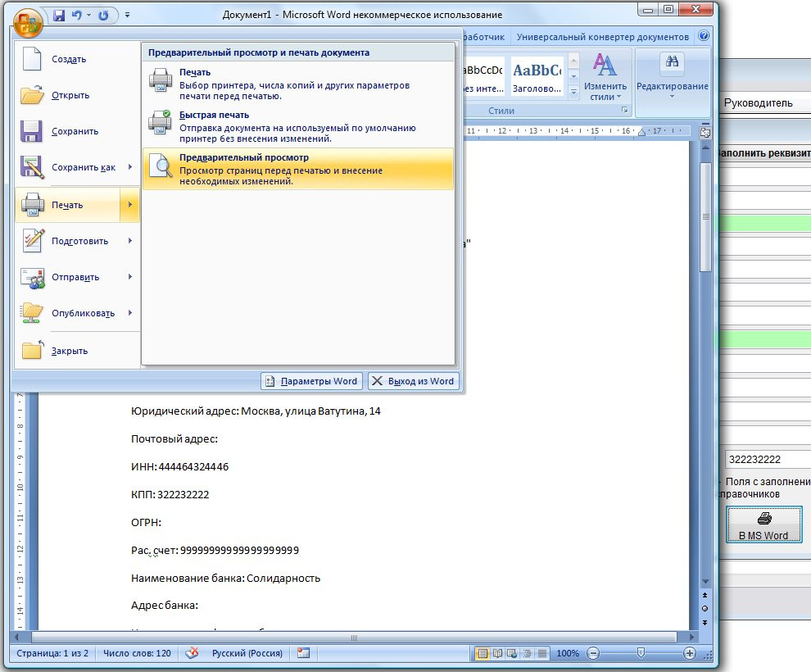The width and height of the screenshot is (811, 672).
Task: Toggle the ruler button above scrollbar
Action: (705, 133)
